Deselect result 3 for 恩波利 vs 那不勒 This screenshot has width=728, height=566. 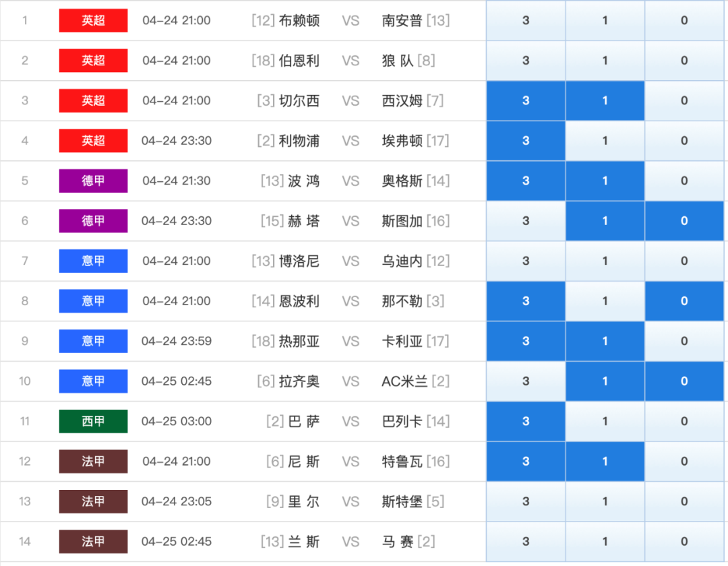click(x=526, y=301)
